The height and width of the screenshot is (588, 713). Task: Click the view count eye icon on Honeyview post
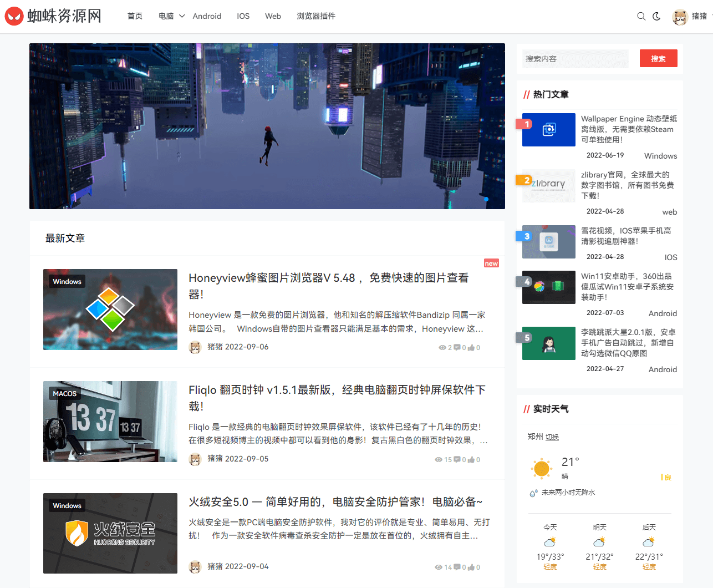point(442,348)
